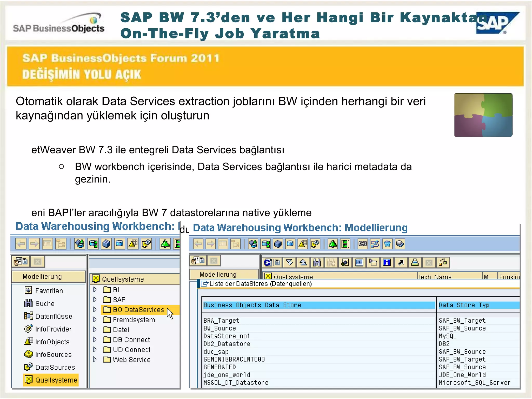
Task: Open Modellierung tab in right Workbench window
Action: [224, 275]
